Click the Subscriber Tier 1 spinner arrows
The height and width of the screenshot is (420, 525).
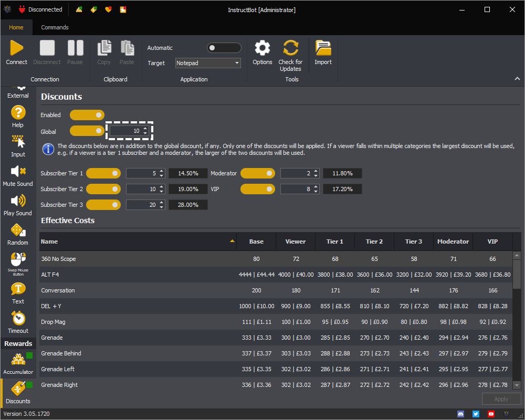[162, 173]
